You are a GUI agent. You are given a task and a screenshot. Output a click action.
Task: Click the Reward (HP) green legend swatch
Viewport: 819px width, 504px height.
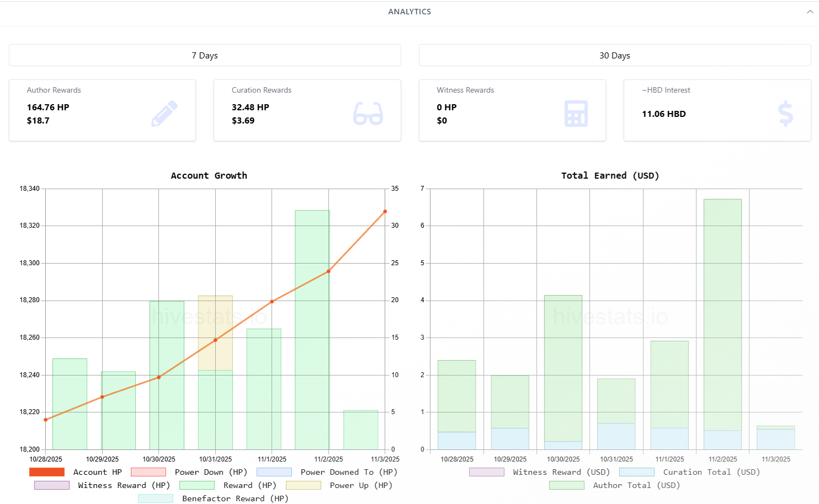197,485
